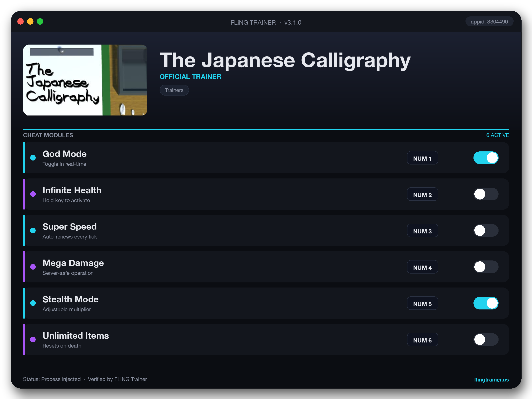Select the God Mode module title
Screen dimensions: 532x399
65,154
